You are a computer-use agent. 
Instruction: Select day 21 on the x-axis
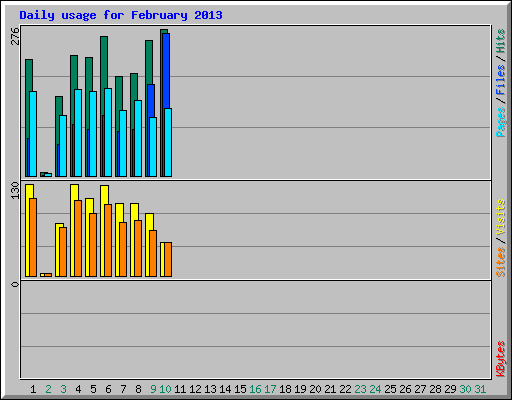(330, 389)
